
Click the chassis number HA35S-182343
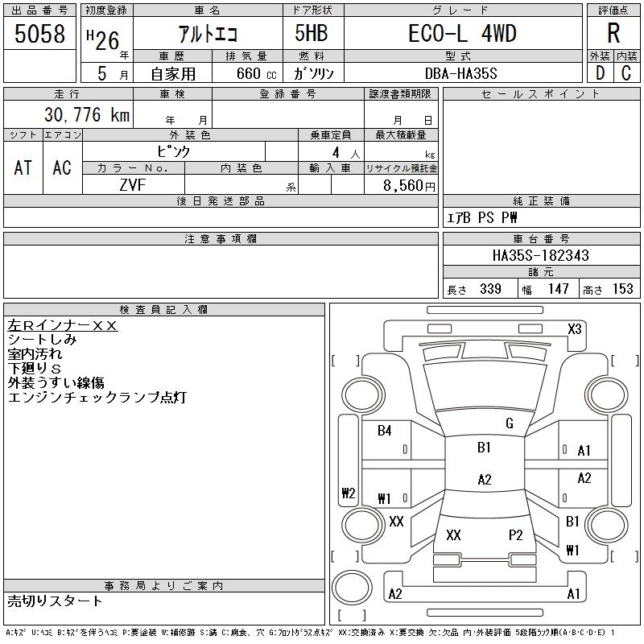pos(541,255)
